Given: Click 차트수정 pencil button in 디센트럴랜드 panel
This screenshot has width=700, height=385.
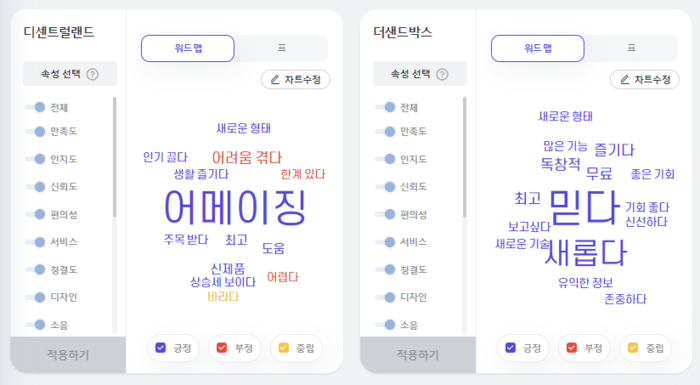Looking at the screenshot, I should pyautogui.click(x=296, y=80).
